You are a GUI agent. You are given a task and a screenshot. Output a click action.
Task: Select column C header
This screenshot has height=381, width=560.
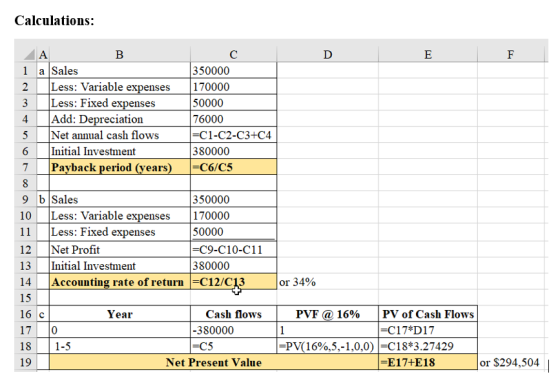tap(234, 55)
